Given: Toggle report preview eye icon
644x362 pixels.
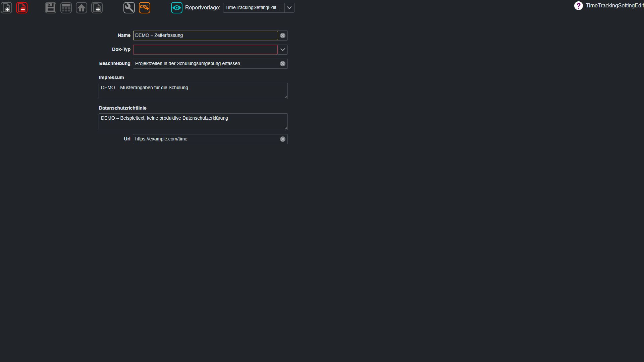Looking at the screenshot, I should [x=177, y=8].
